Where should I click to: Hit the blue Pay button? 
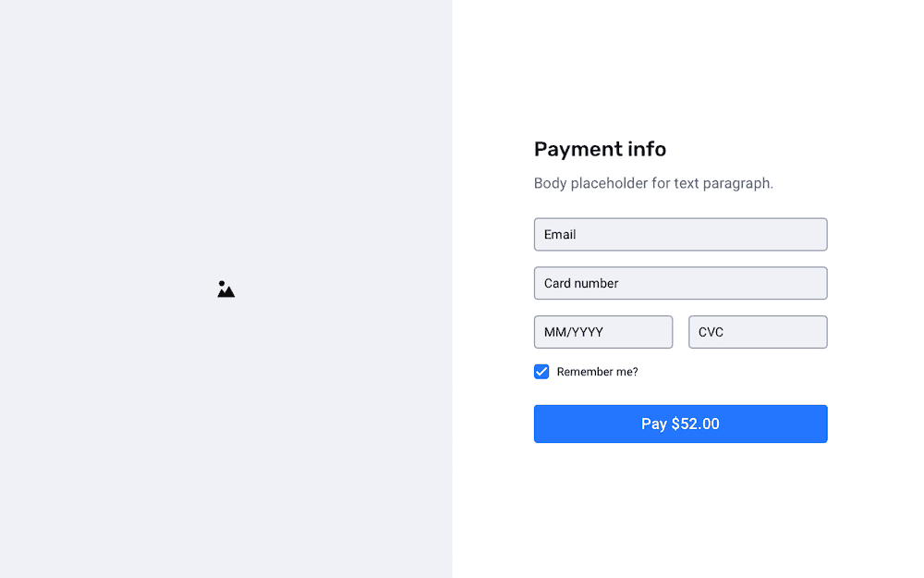(x=681, y=424)
